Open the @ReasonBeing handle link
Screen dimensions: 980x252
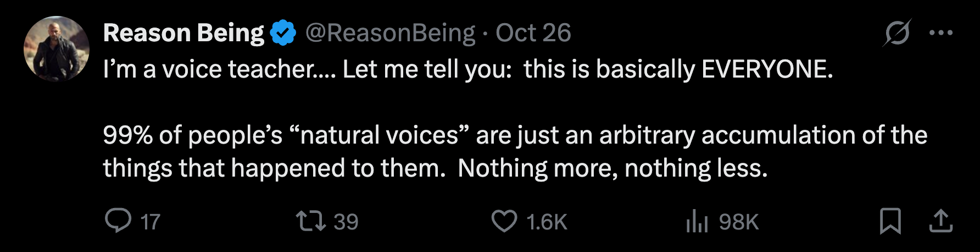pos(390,33)
